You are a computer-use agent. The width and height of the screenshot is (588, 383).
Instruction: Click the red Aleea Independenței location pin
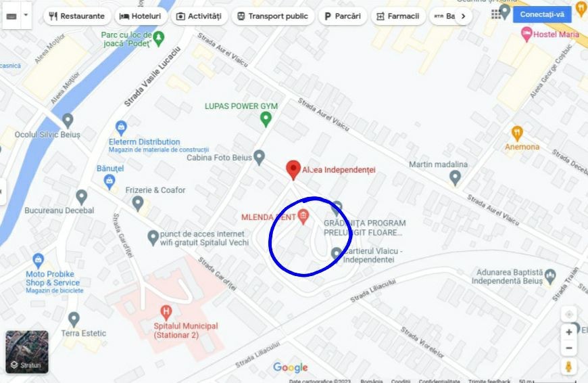[293, 170]
